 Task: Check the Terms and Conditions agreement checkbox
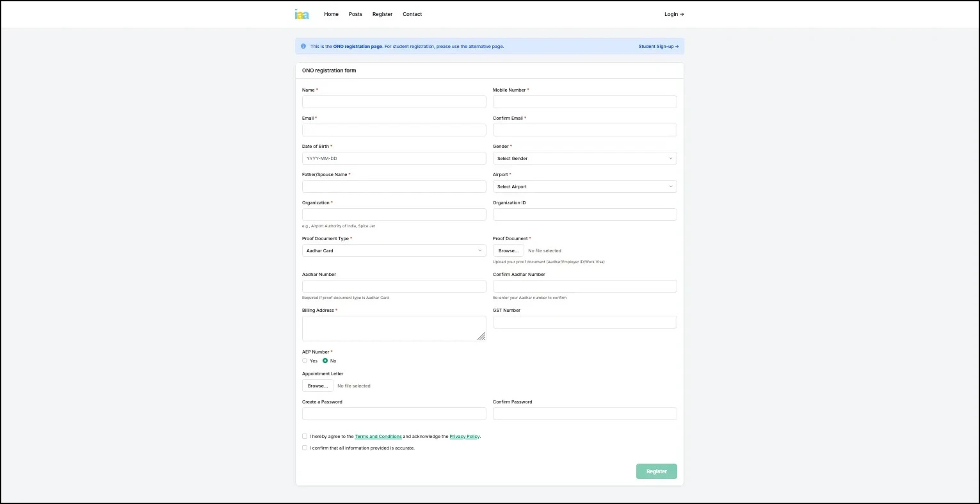click(x=305, y=436)
